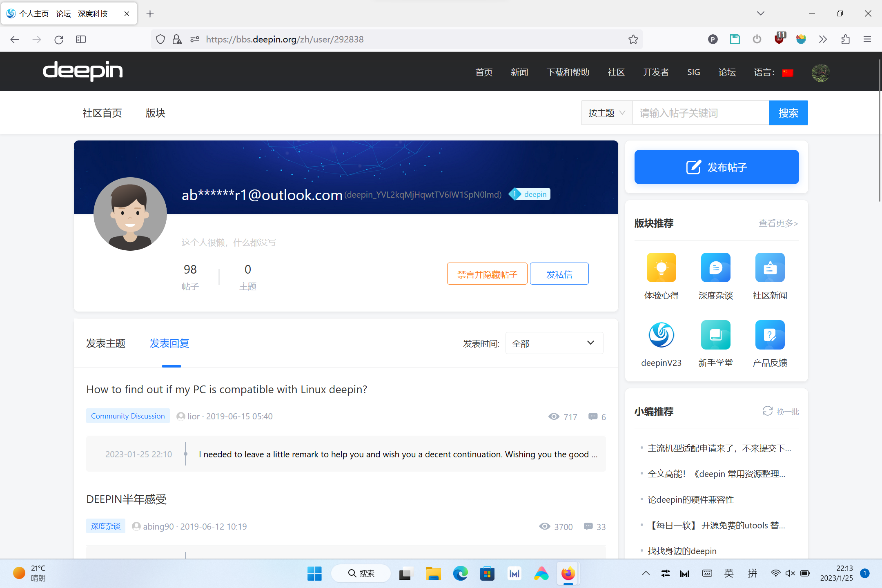Open the 新手学堂 board icon
The width and height of the screenshot is (882, 588).
pos(715,335)
